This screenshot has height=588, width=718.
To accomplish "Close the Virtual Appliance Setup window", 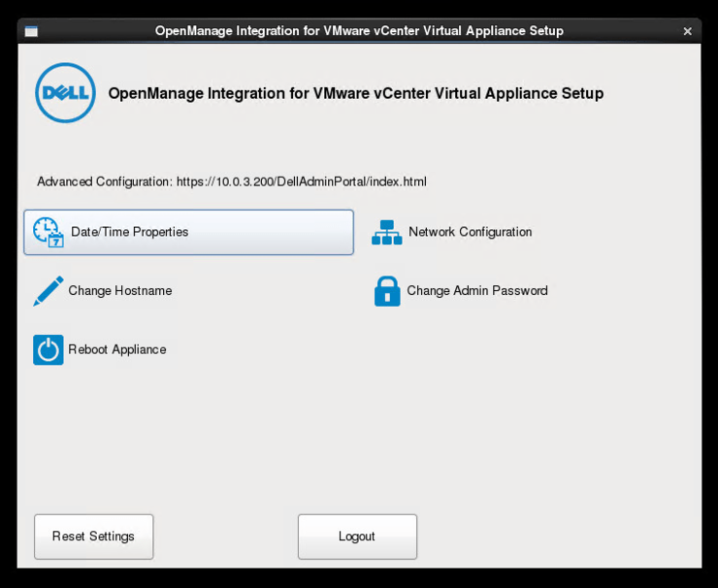I will point(687,31).
